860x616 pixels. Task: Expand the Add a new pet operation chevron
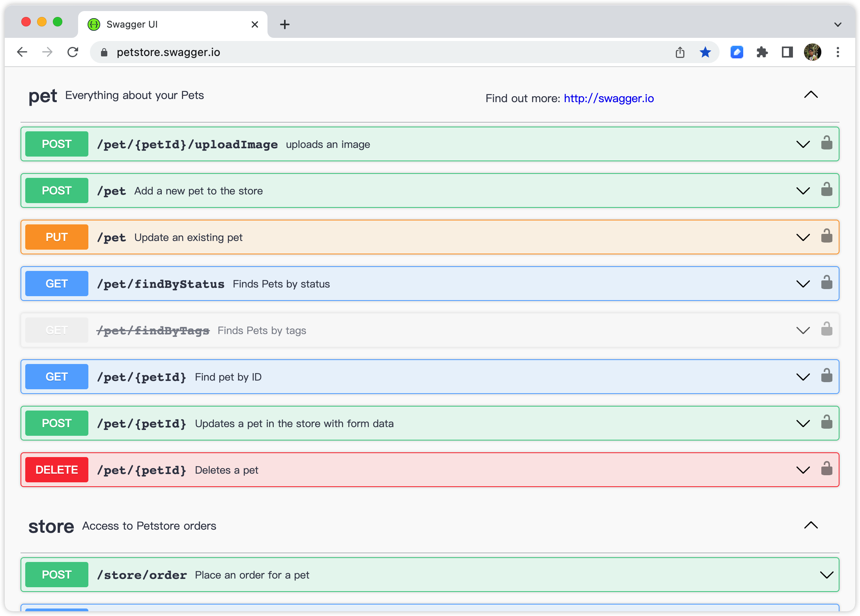pyautogui.click(x=803, y=191)
